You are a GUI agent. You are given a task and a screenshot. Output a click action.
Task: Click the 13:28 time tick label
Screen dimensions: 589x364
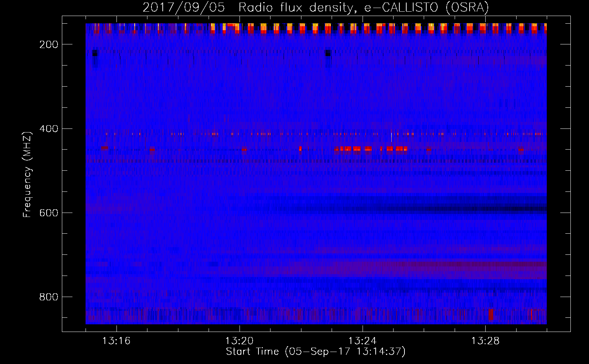tap(485, 341)
